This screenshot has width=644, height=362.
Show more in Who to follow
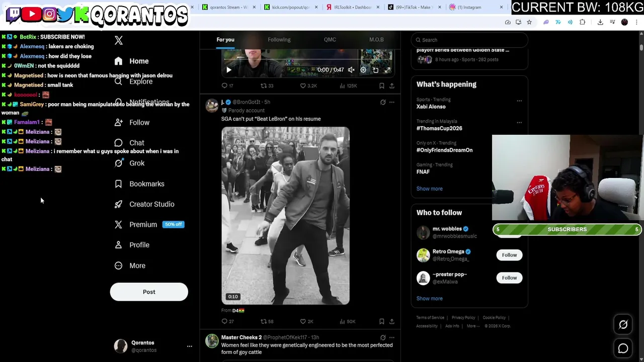click(x=430, y=299)
